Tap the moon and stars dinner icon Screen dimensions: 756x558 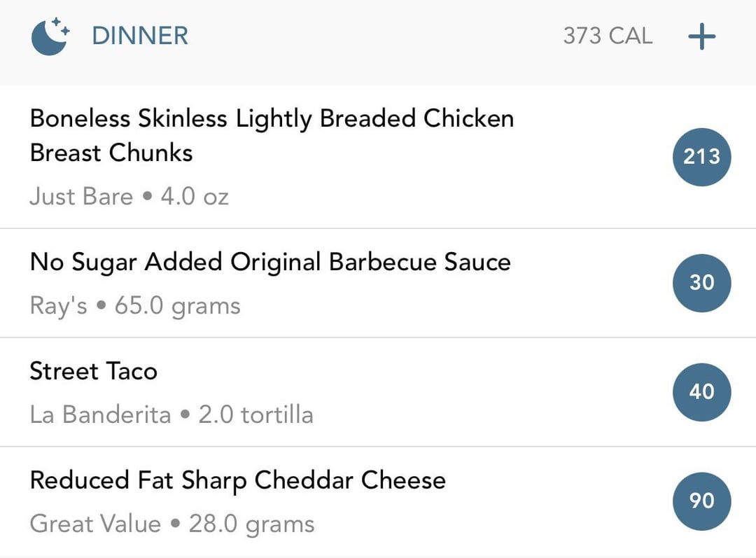pos(50,36)
